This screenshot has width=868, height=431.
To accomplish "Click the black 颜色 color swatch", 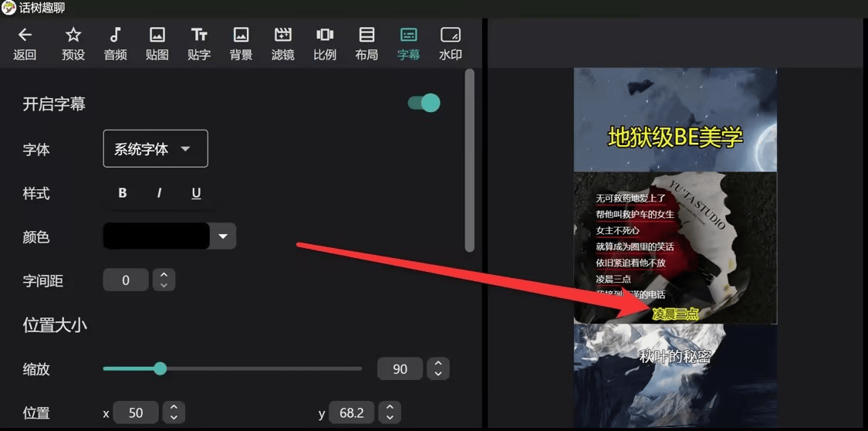I will (156, 236).
